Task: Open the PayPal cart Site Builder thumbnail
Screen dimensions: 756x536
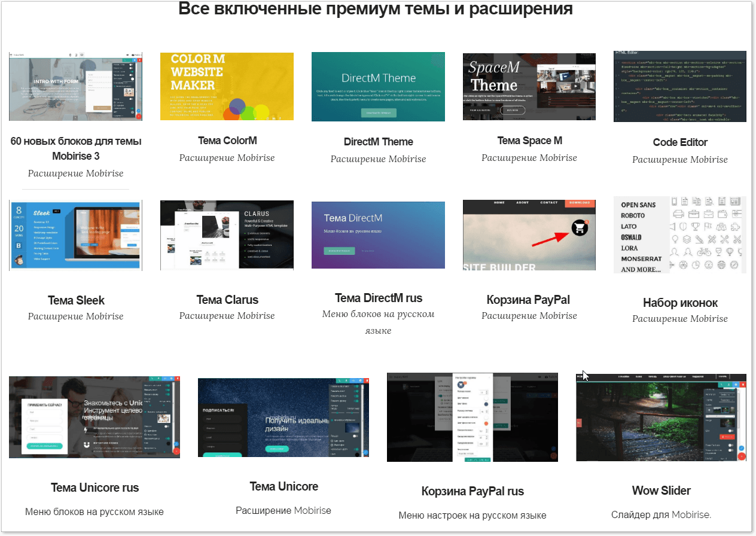Action: point(529,235)
